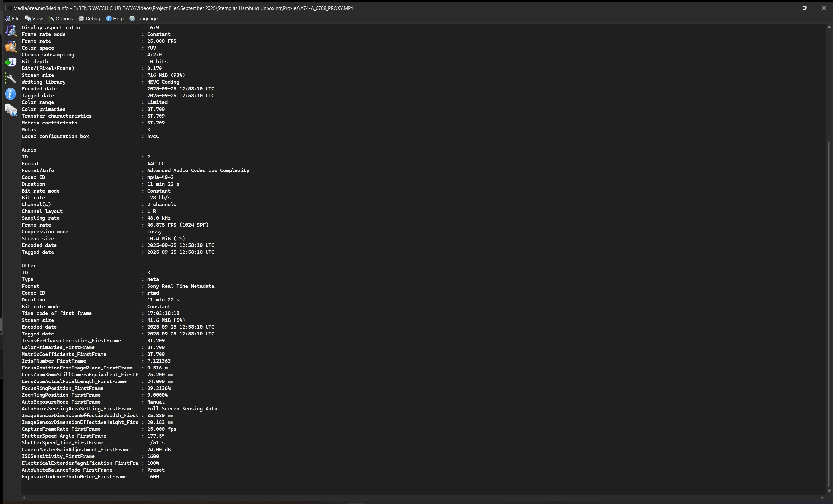The width and height of the screenshot is (833, 504).
Task: Open Preferences via the sidebar wrench icon
Action: 11,78
